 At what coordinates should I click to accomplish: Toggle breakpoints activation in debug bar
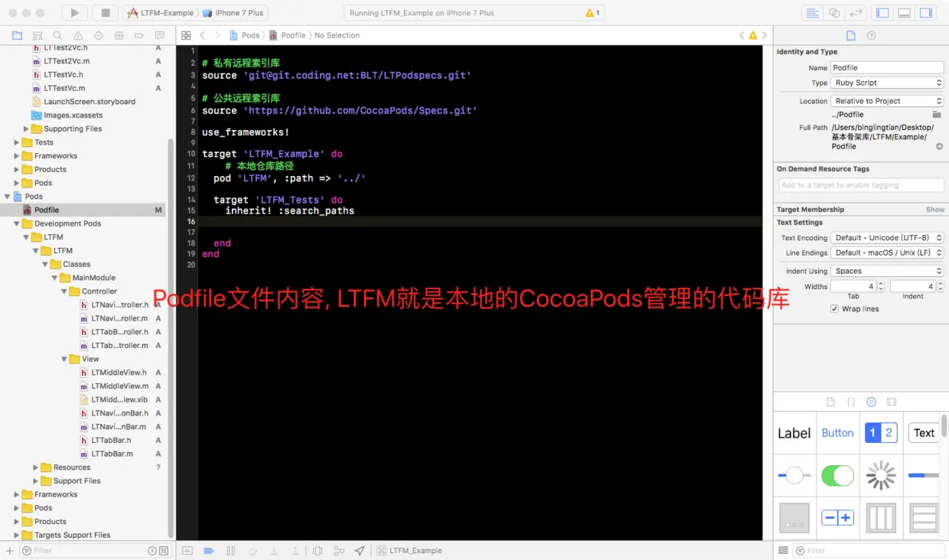click(x=208, y=551)
